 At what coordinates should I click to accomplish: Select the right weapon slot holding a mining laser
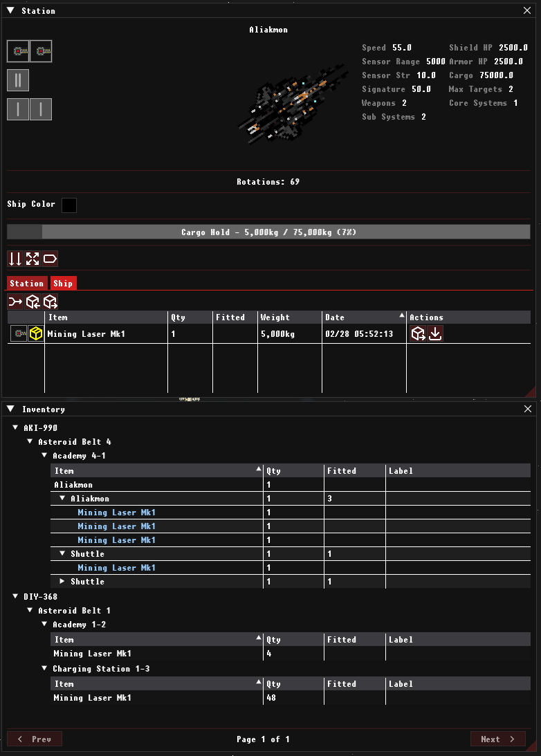(x=41, y=51)
